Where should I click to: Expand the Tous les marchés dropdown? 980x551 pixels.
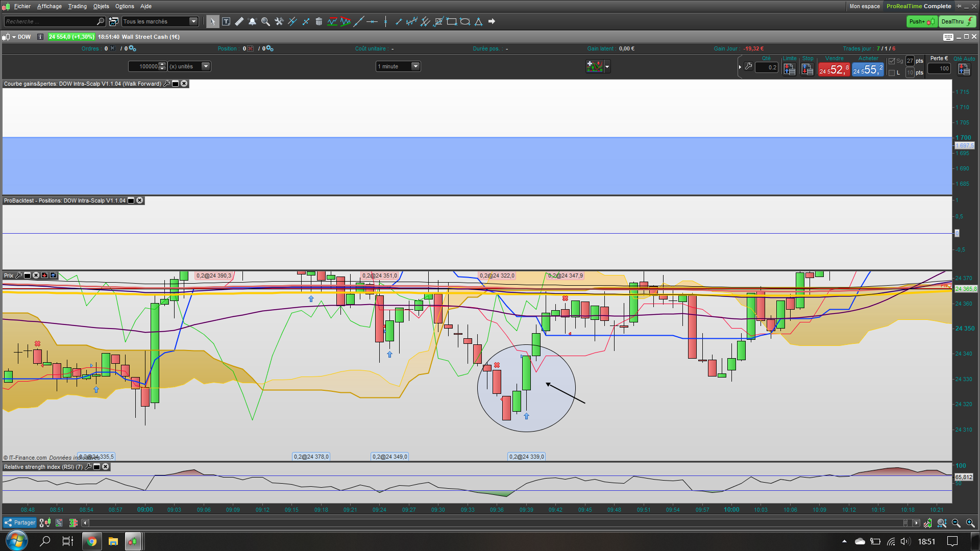193,21
